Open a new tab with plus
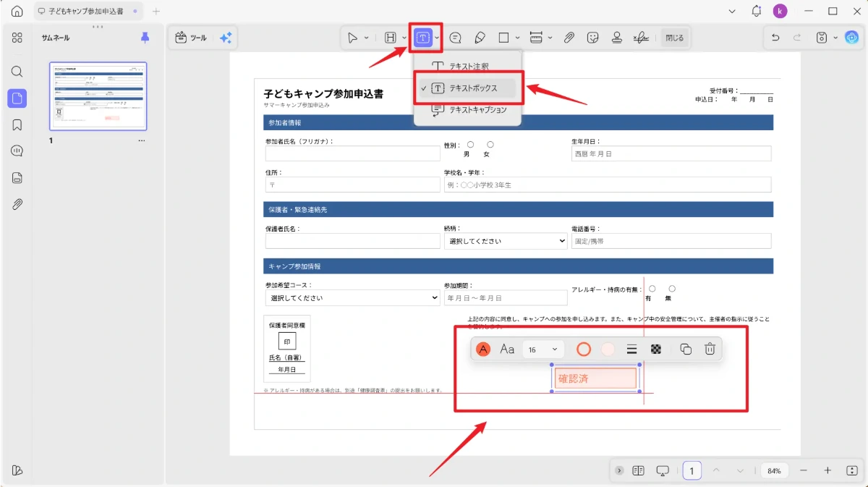This screenshot has width=868, height=487. pyautogui.click(x=156, y=12)
